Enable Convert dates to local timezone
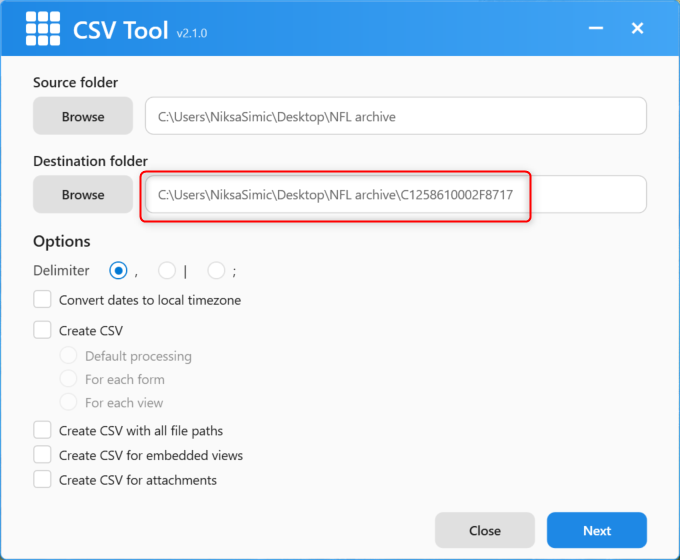 click(43, 300)
